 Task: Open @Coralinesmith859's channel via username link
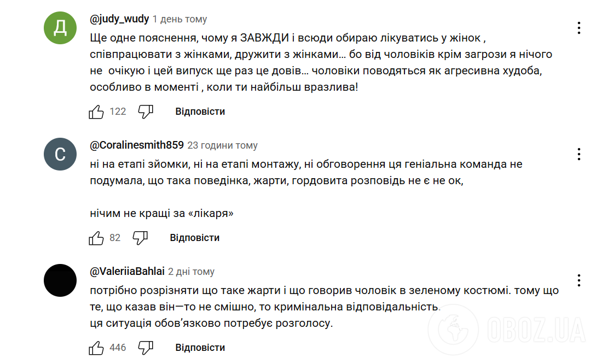tap(137, 145)
